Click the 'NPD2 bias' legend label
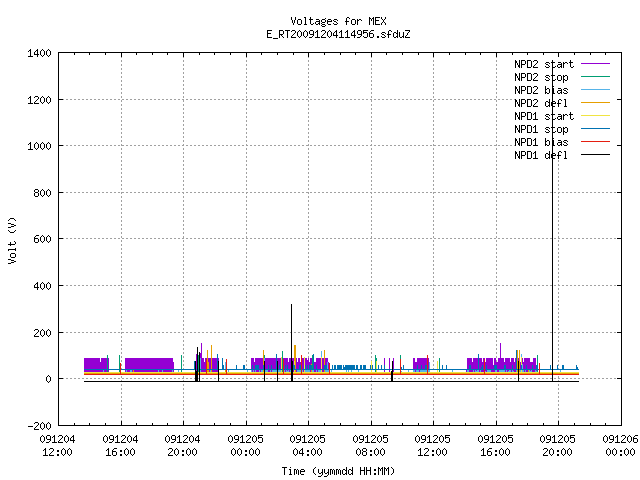640x480 pixels. point(541,90)
